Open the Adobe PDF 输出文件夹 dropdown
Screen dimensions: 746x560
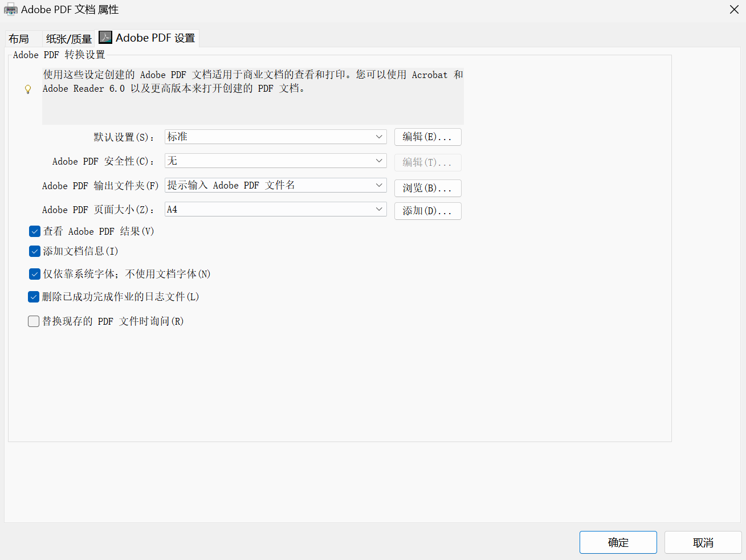pyautogui.click(x=276, y=185)
